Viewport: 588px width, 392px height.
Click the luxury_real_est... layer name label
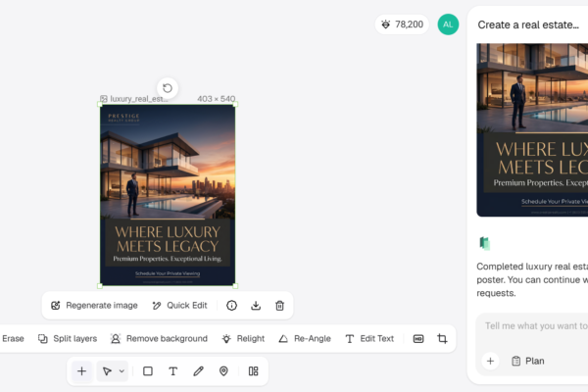tap(134, 99)
